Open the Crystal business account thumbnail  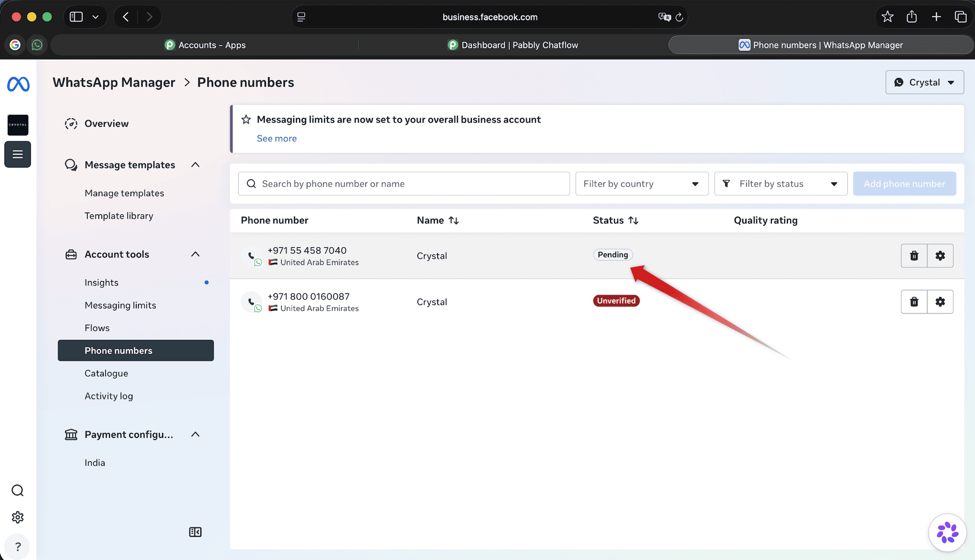click(18, 125)
